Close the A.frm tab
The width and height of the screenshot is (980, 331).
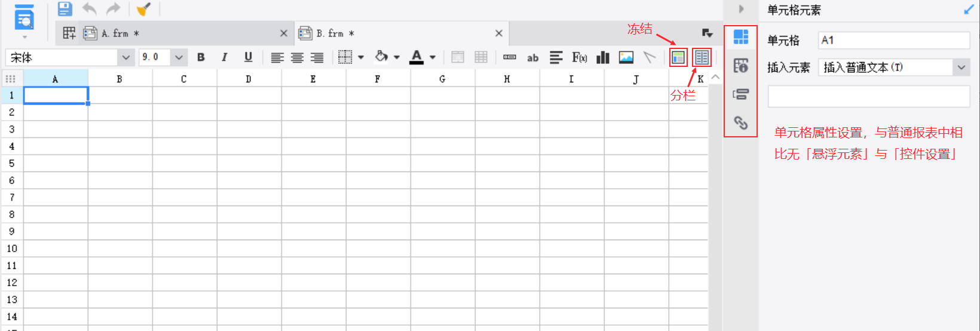(x=284, y=33)
